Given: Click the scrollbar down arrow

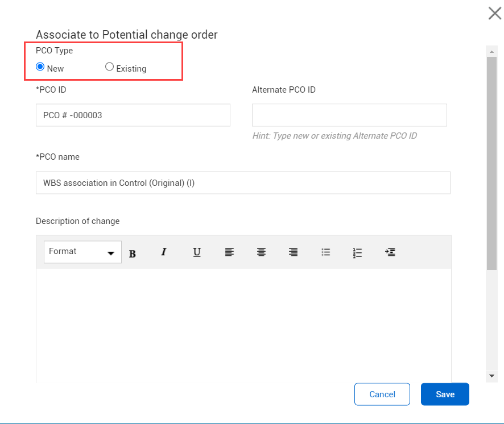Looking at the screenshot, I should 491,376.
